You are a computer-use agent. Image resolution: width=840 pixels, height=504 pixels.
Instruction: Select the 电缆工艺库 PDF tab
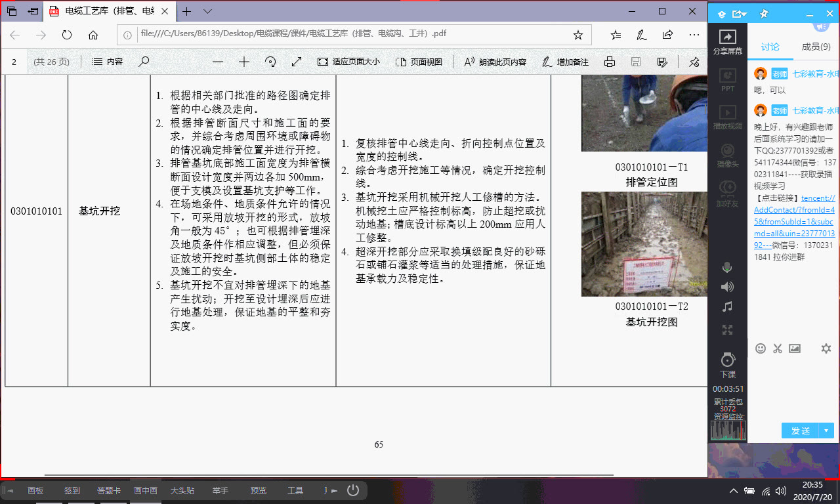[108, 12]
